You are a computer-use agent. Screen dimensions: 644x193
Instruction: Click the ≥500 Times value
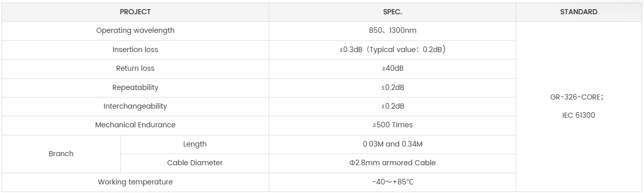tap(392, 125)
